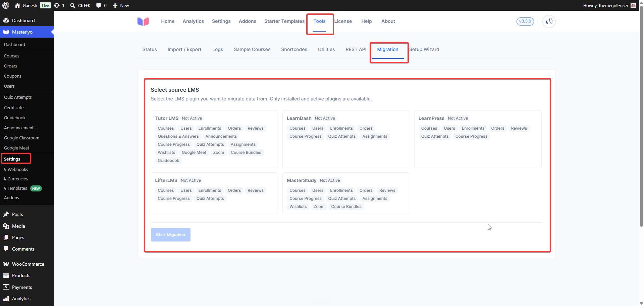Select the Tutor LMS source card
The image size is (644, 306).
(x=215, y=139)
